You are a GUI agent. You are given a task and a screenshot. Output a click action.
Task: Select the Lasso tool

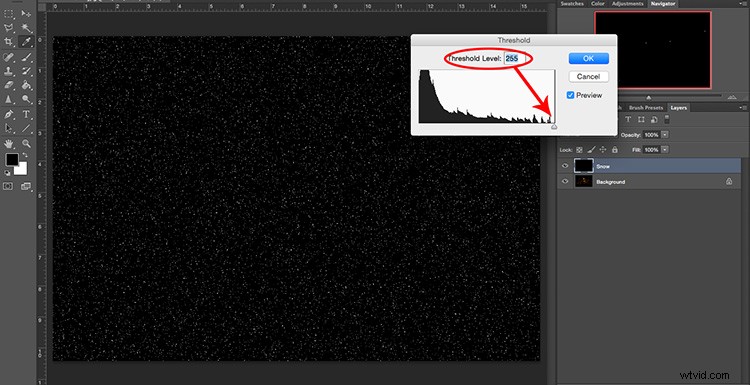click(9, 27)
